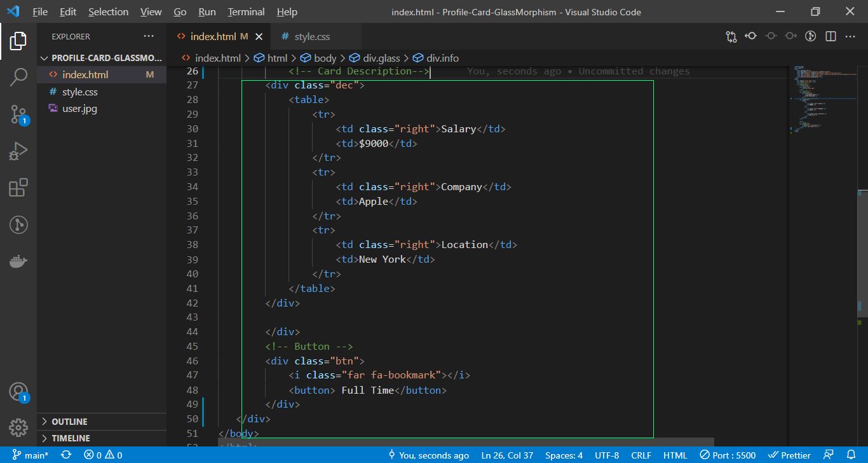Open the Explorer view in activity bar
The height and width of the screenshot is (463, 868).
click(x=18, y=41)
